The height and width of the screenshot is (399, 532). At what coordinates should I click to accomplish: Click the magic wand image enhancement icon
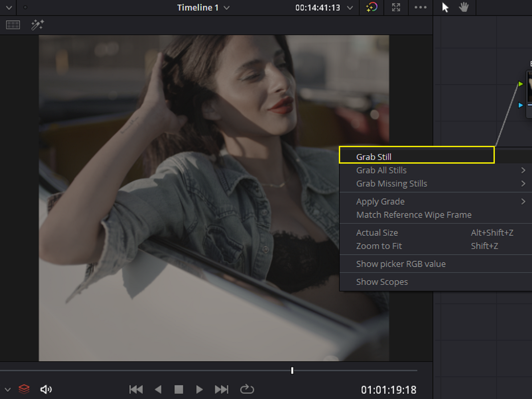pyautogui.click(x=37, y=25)
